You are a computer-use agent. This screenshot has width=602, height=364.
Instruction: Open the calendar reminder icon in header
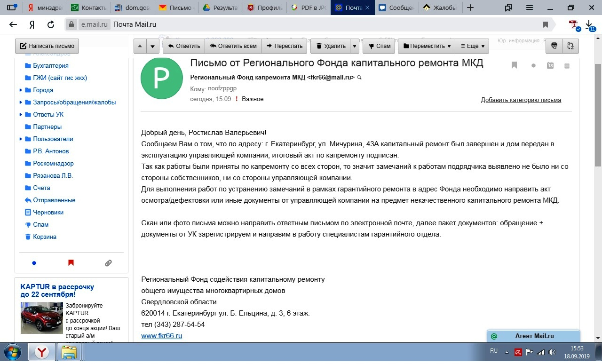[550, 66]
